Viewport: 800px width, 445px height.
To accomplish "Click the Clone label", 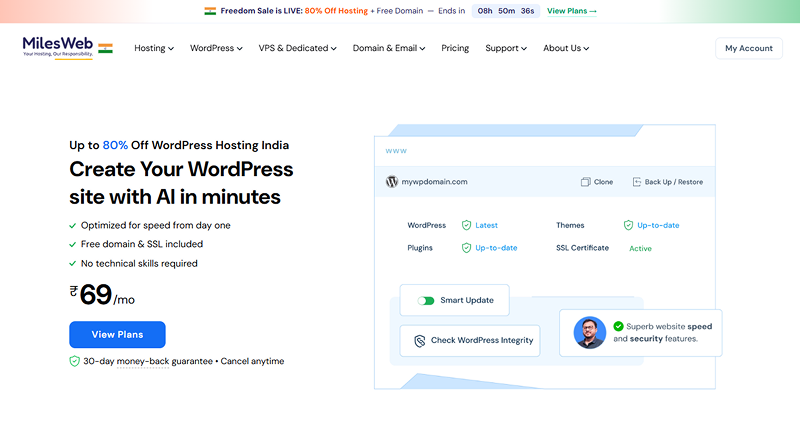I will [x=604, y=182].
